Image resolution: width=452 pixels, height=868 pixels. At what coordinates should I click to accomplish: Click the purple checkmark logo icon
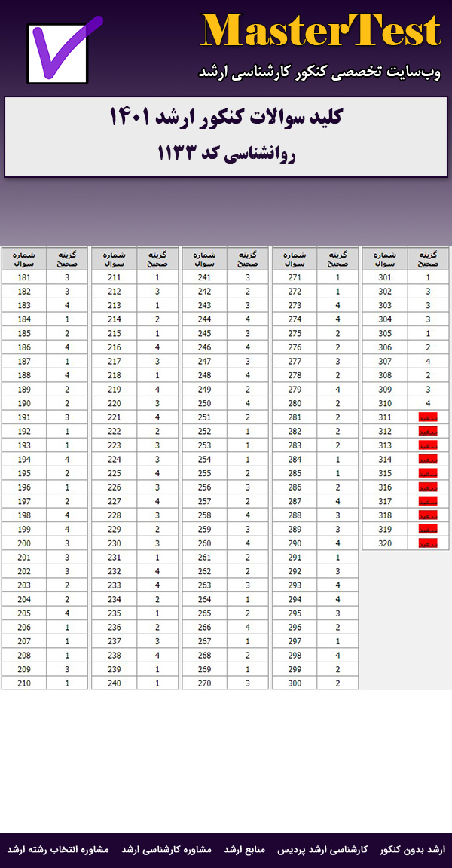coord(58,51)
